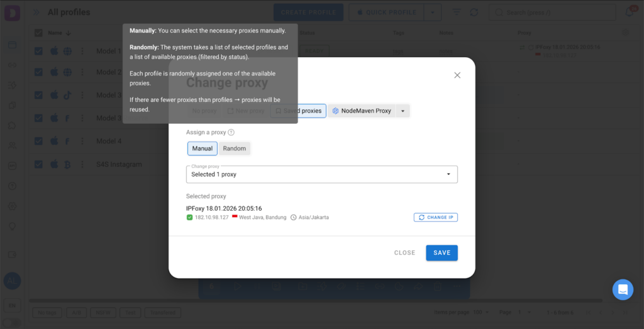Click the help icon beside Assign a proxy
This screenshot has width=644, height=329.
tap(231, 133)
